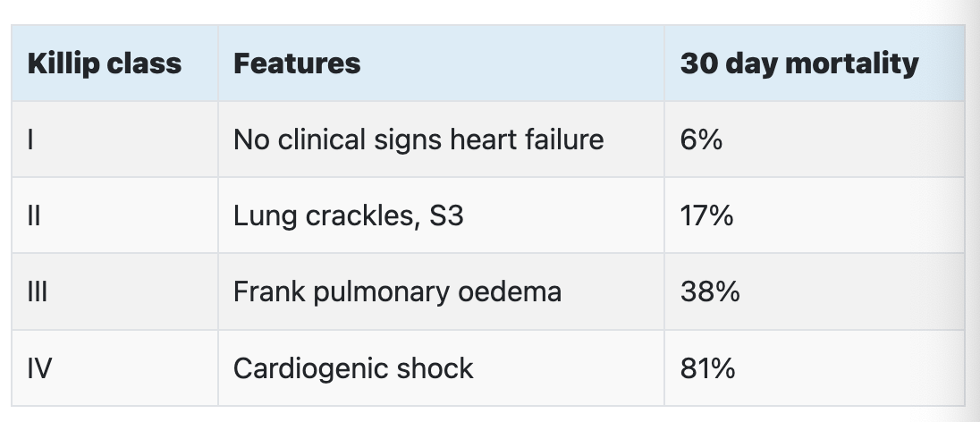The width and height of the screenshot is (980, 422).
Task: Select the Killip class III cell
Action: point(115,292)
